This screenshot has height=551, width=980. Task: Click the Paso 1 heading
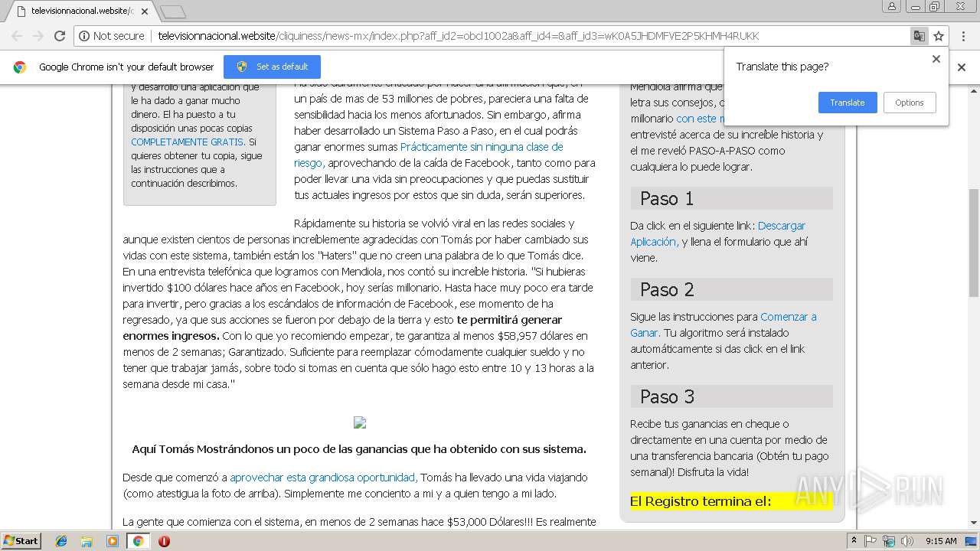[731, 198]
